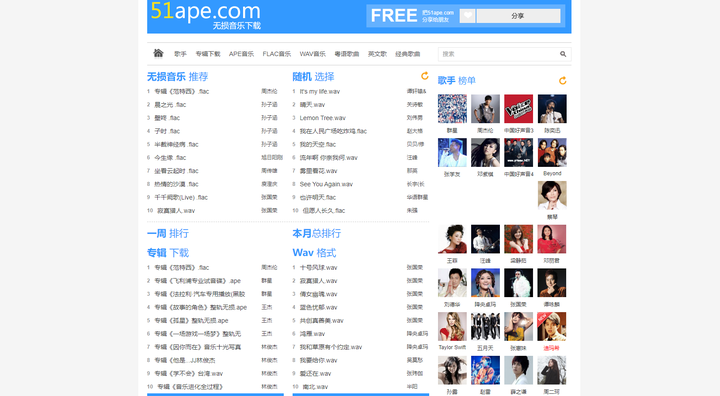Open the Voice of China 3 thumbnail
720x396 pixels.
pyautogui.click(x=518, y=109)
